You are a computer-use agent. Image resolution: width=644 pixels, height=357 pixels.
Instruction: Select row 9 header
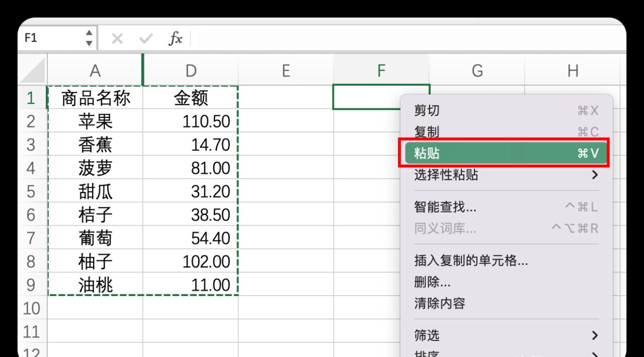click(x=31, y=285)
